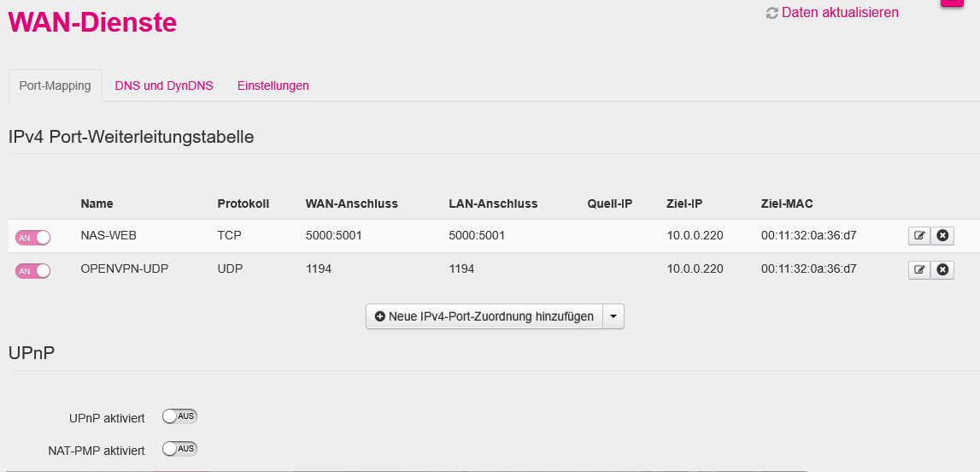Click the NAS-WEB name cell
Viewport: 980px width, 472px height.
point(109,236)
